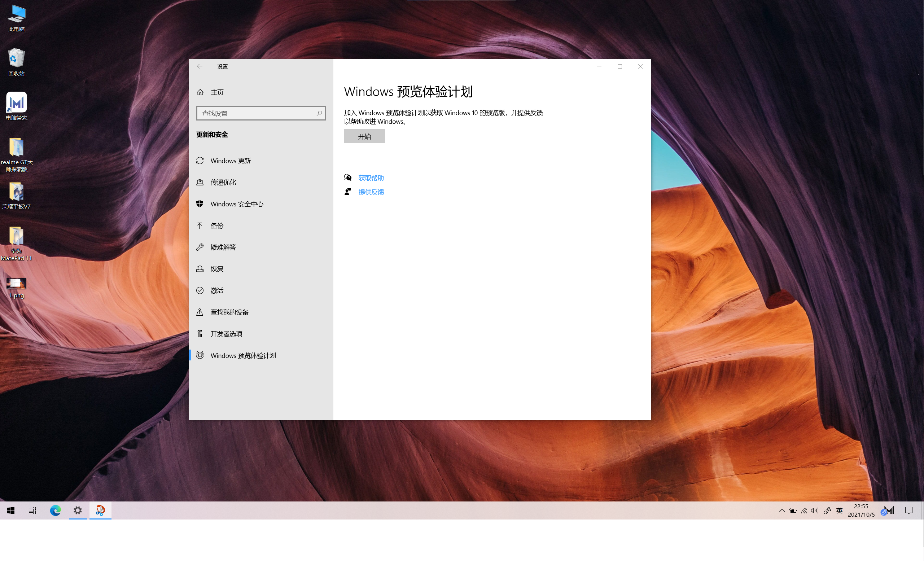Click the volume speaker tray icon
924x561 pixels.
(814, 510)
